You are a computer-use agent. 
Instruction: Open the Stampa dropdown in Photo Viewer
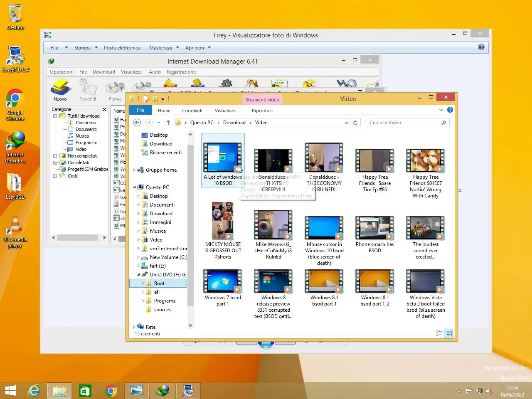coord(86,48)
